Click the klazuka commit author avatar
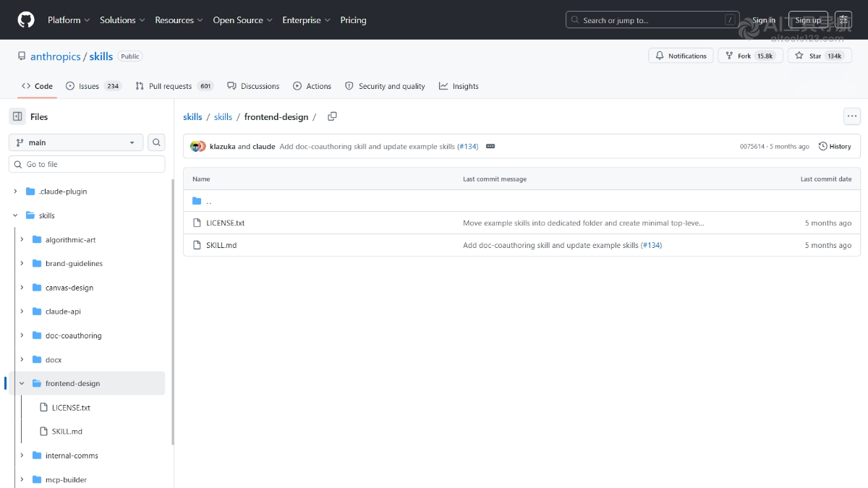 pos(195,146)
